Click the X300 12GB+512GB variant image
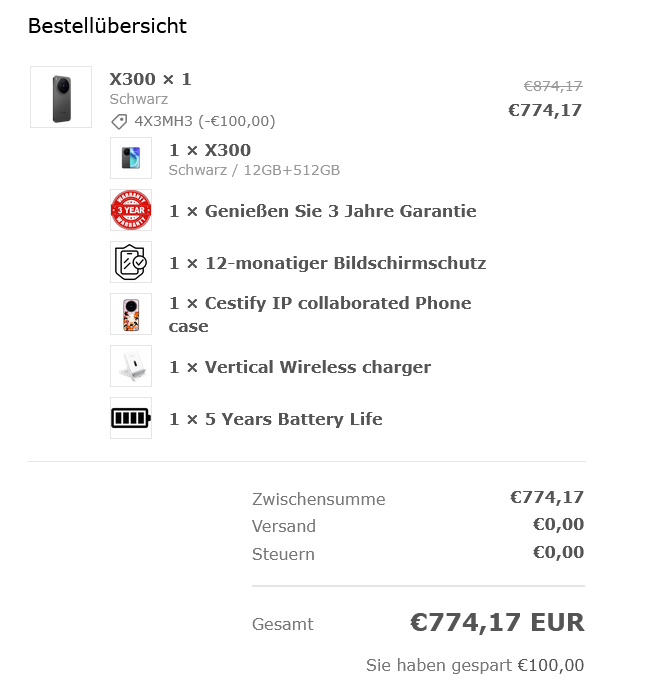Image resolution: width=668 pixels, height=699 pixels. pos(131,158)
